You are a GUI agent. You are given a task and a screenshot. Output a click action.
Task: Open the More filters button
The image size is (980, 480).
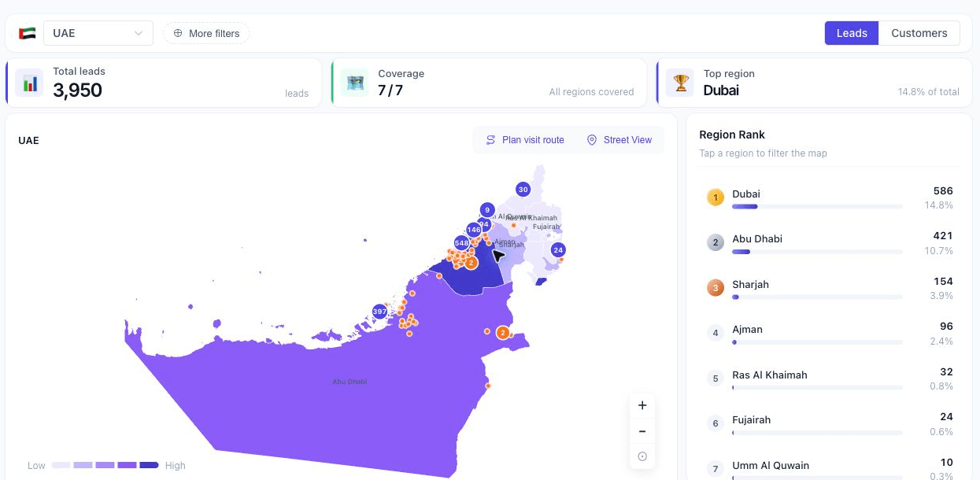click(x=206, y=33)
